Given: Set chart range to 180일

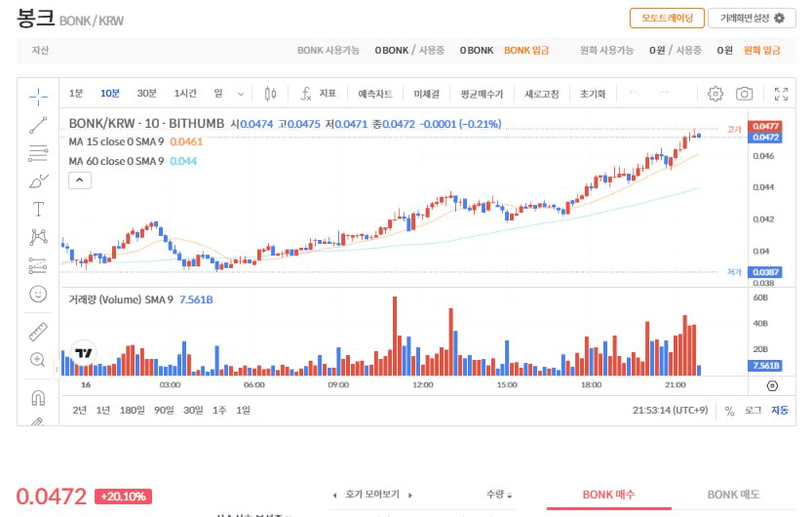Looking at the screenshot, I should click(x=132, y=411).
